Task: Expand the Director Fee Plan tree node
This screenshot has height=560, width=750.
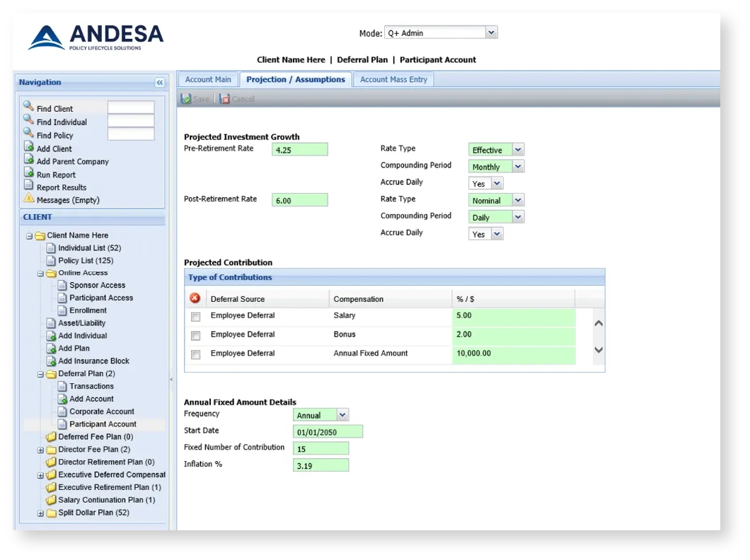Action: click(40, 450)
